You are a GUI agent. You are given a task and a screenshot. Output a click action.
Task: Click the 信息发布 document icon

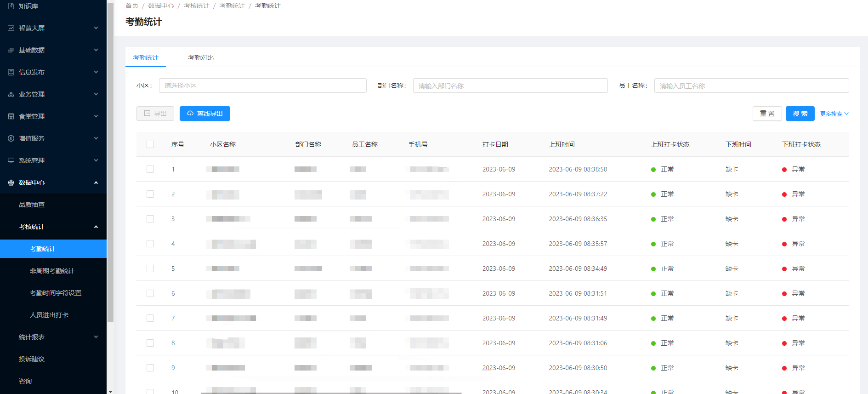(11, 72)
